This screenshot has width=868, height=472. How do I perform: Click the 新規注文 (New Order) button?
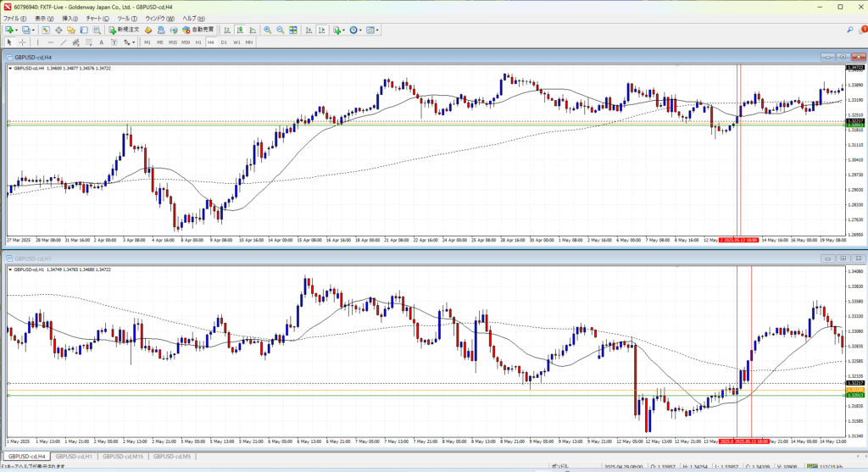124,30
